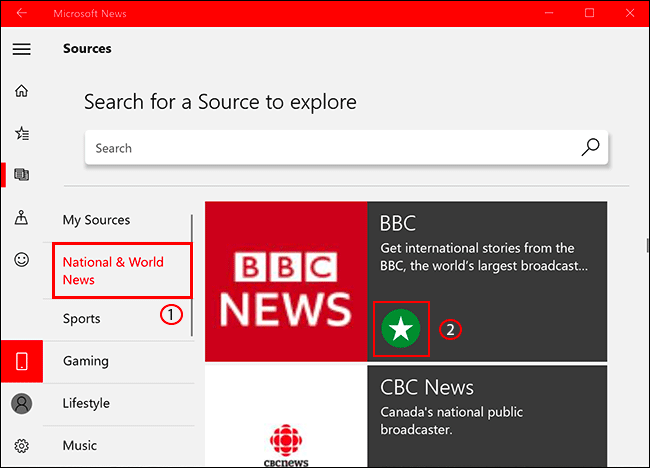The height and width of the screenshot is (468, 650).
Task: Select National & World News category
Action: click(113, 271)
